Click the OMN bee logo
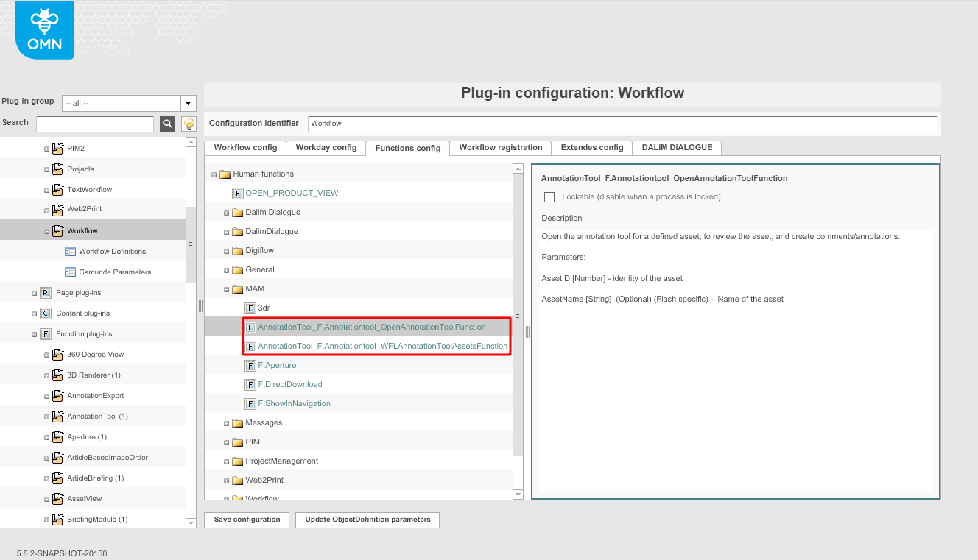The image size is (978, 560). [x=44, y=30]
